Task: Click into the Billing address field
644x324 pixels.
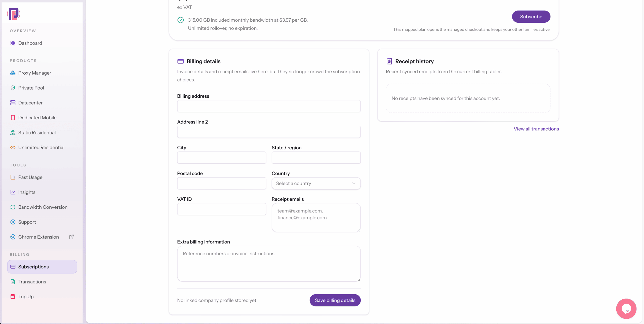Action: (269, 106)
